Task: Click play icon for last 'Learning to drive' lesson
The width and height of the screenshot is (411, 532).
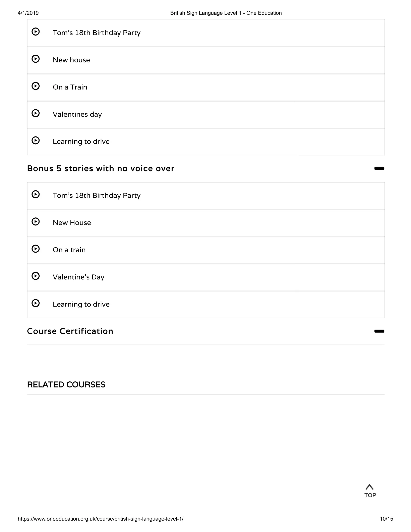Action: [36, 304]
